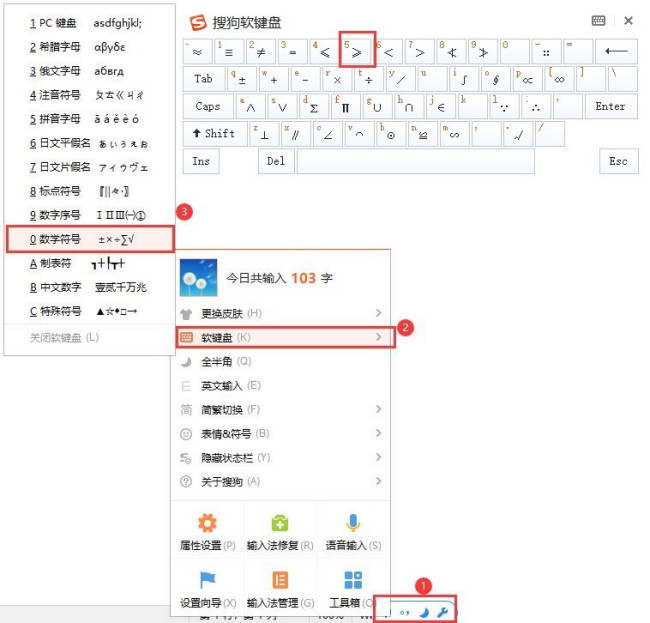The height and width of the screenshot is (623, 650).
Task: Toggle 全半角 (Q) mode
Action: pos(281,361)
